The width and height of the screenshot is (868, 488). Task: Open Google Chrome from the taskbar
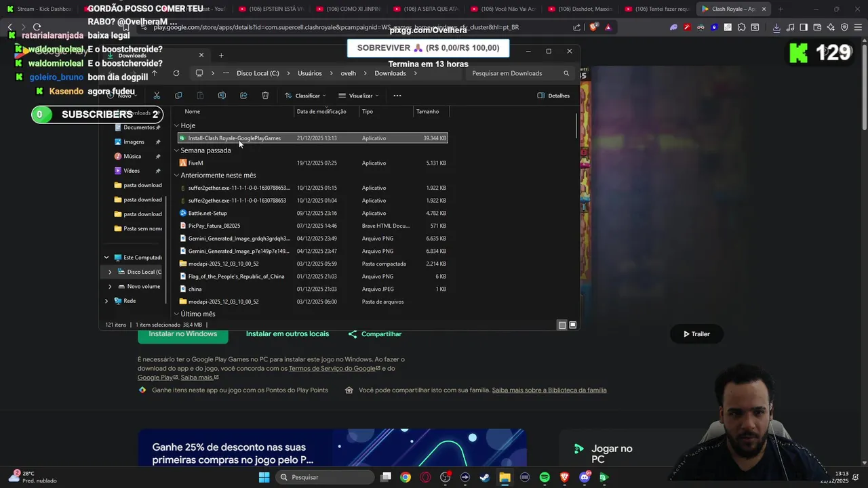(x=406, y=477)
